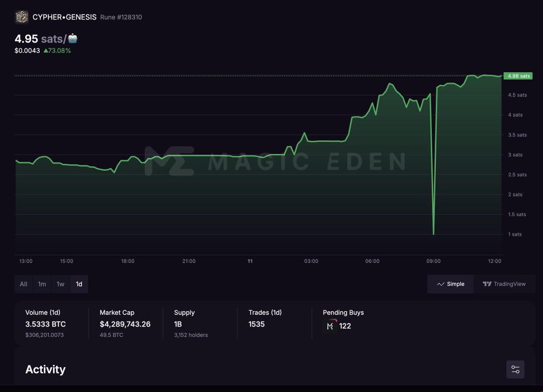Click the Trades (1d) 1535 value
The width and height of the screenshot is (543, 392).
click(257, 324)
